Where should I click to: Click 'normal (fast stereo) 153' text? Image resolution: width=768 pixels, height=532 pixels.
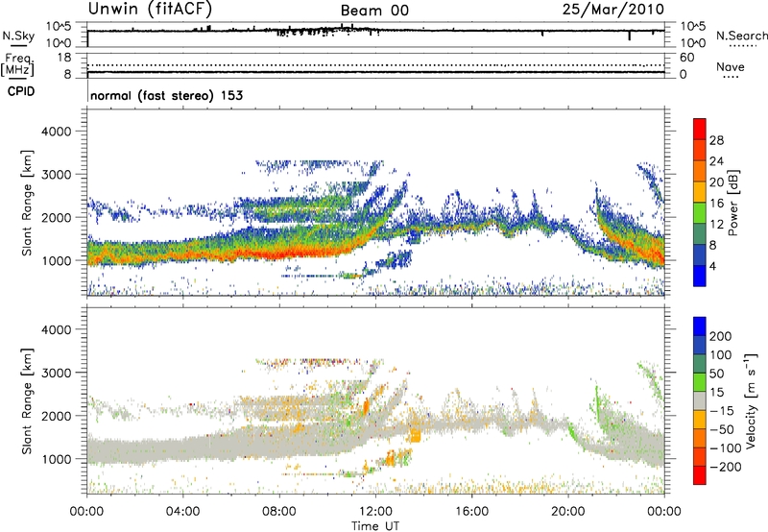click(166, 95)
